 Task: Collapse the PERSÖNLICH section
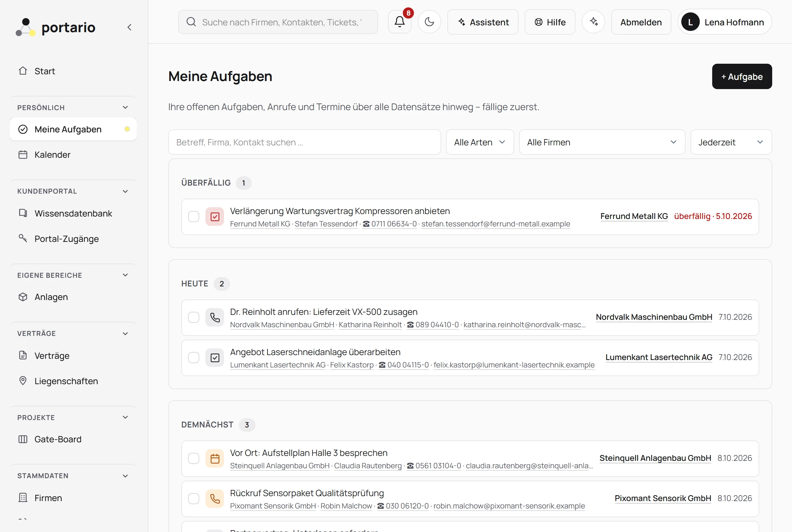[125, 108]
